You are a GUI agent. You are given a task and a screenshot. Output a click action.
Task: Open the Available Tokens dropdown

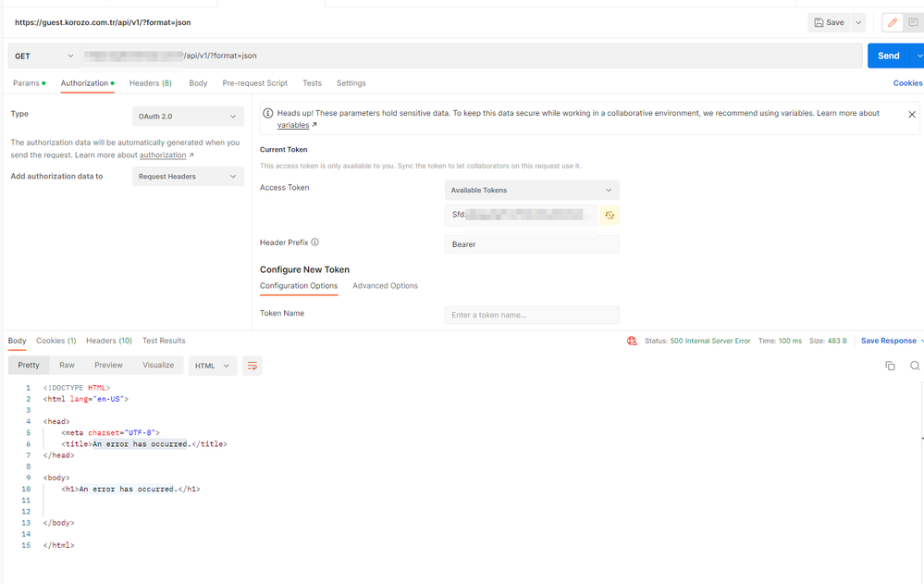(x=532, y=190)
